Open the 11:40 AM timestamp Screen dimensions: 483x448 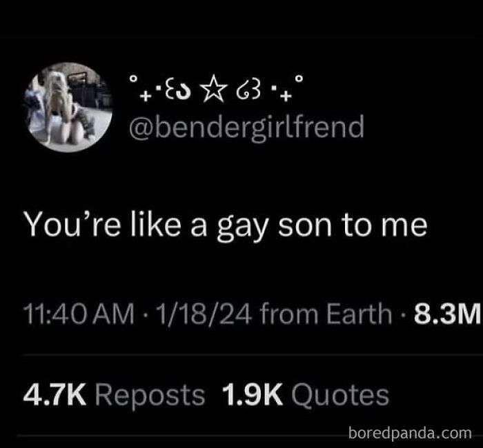tap(80, 314)
